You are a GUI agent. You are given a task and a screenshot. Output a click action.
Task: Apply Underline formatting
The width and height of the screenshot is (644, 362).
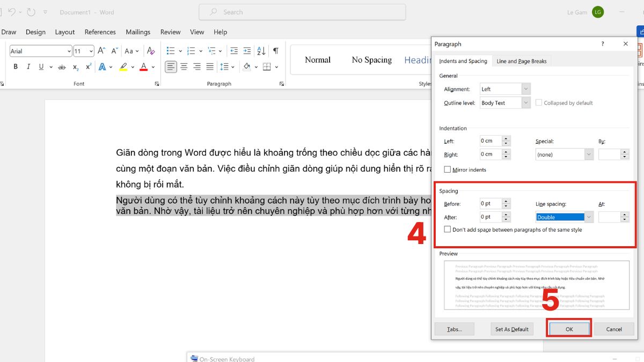click(41, 67)
